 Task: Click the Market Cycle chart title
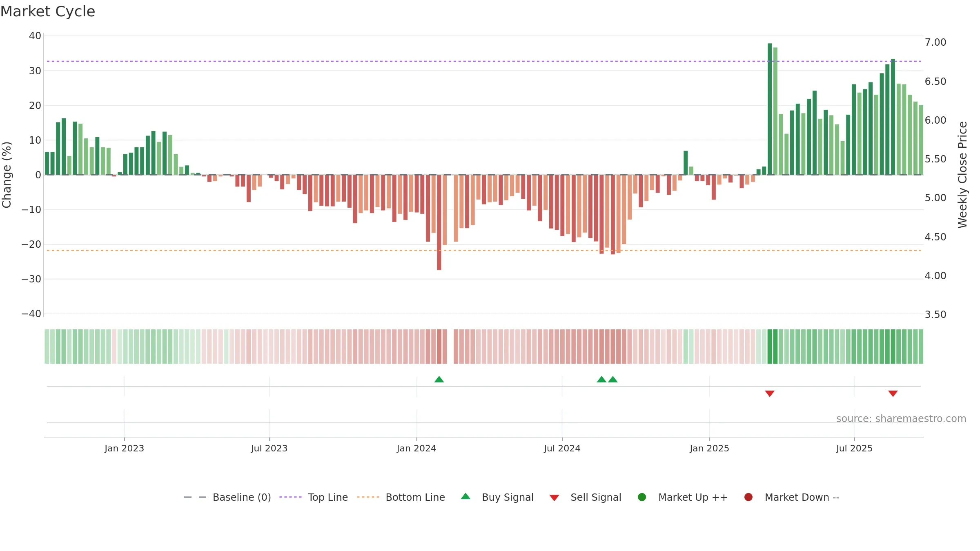coord(48,11)
